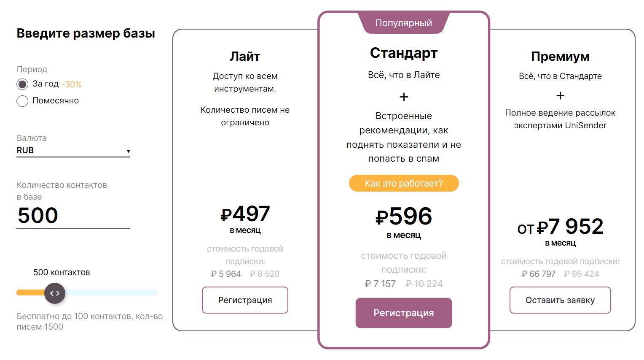Click the currency dropdown arrow
Screen dimensions: 644x360
click(128, 151)
